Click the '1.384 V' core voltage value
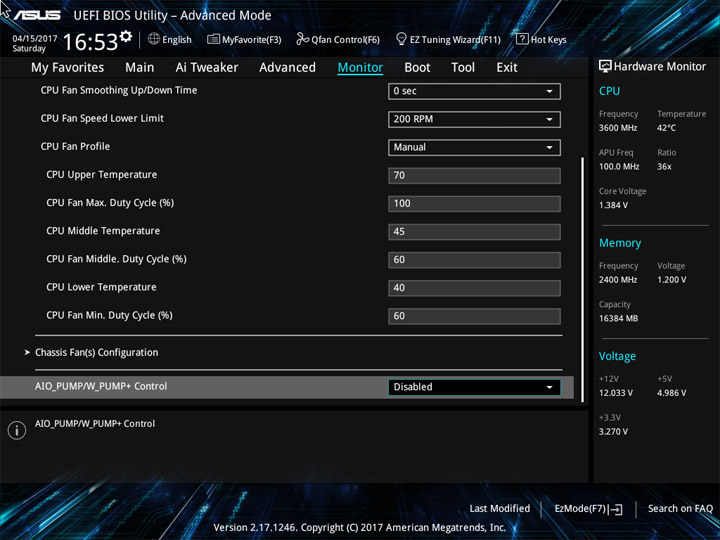The height and width of the screenshot is (540, 720). (613, 205)
